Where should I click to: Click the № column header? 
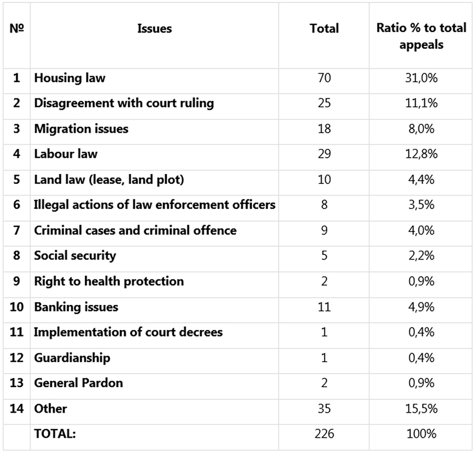pyautogui.click(x=16, y=29)
